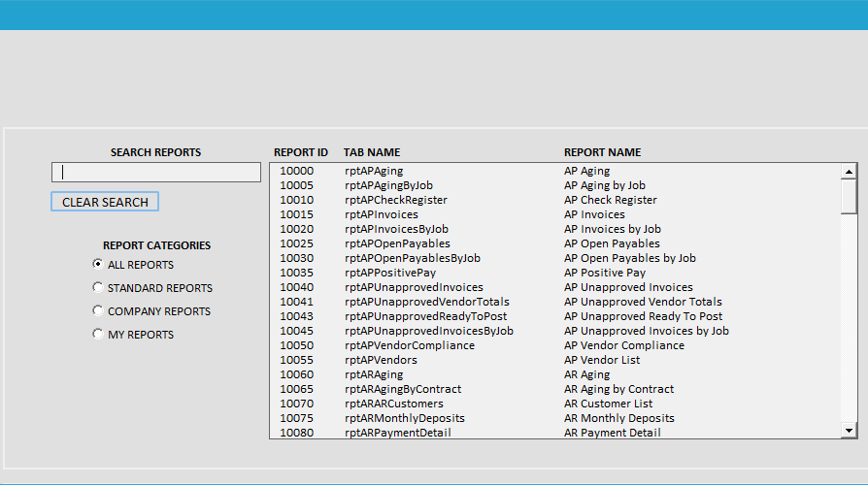Image resolution: width=868 pixels, height=485 pixels.
Task: Select the AP Open Payables report name
Action: point(612,243)
